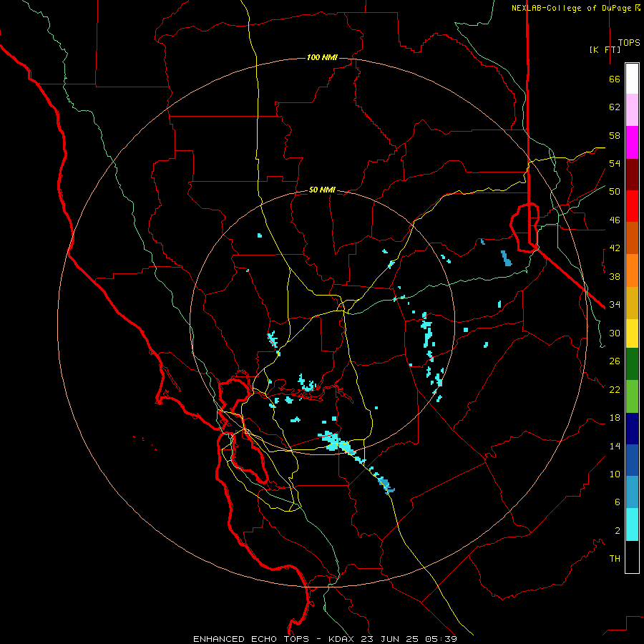The width and height of the screenshot is (644, 644).
Task: Click legend value 66
Action: [x=615, y=79]
